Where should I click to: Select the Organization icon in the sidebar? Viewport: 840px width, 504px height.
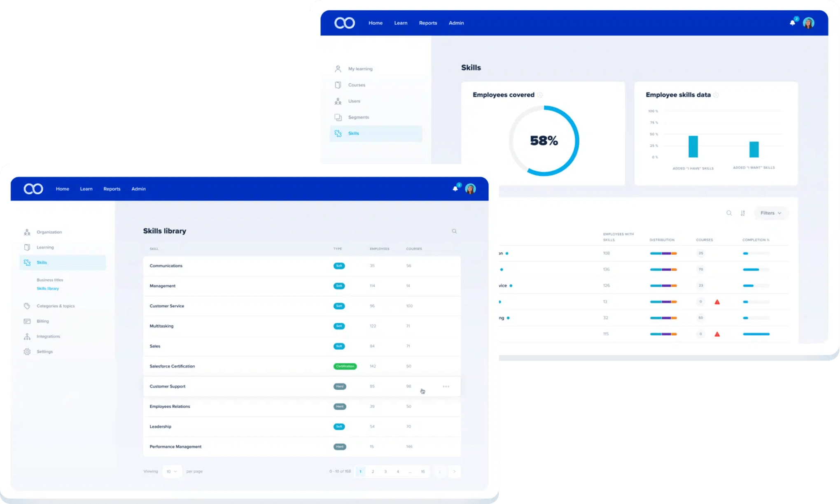pos(27,232)
